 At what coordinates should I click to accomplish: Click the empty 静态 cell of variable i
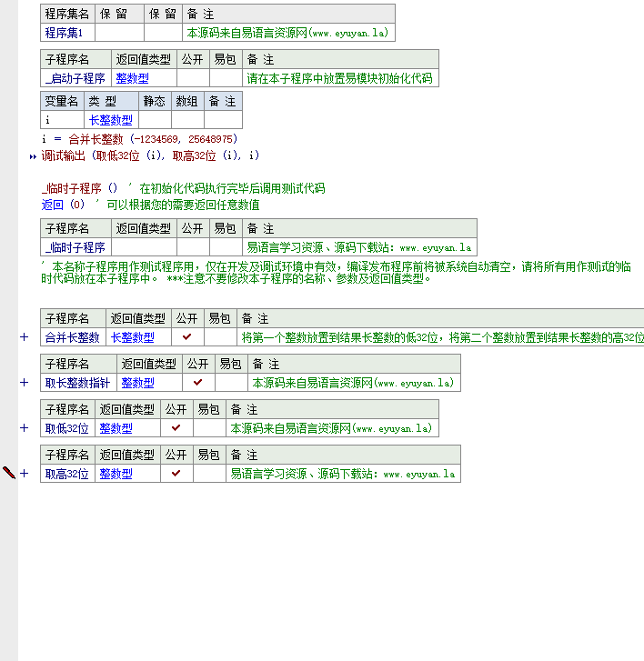point(155,120)
